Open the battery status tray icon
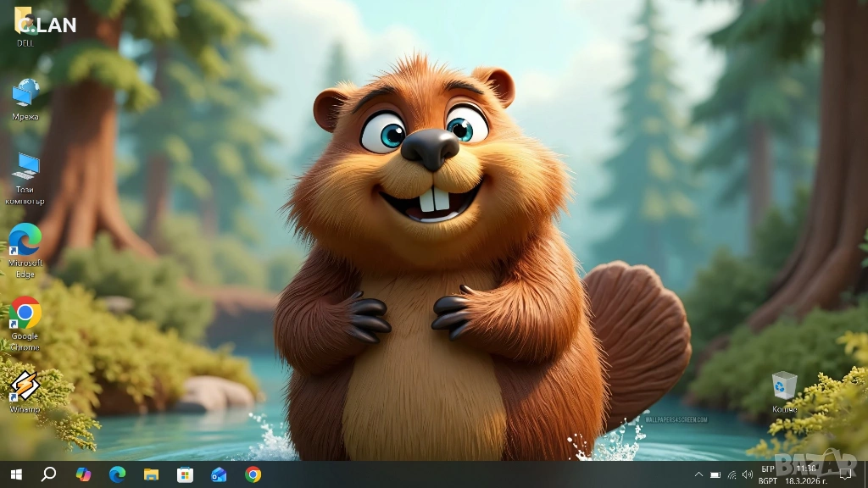This screenshot has height=488, width=868. [715, 474]
